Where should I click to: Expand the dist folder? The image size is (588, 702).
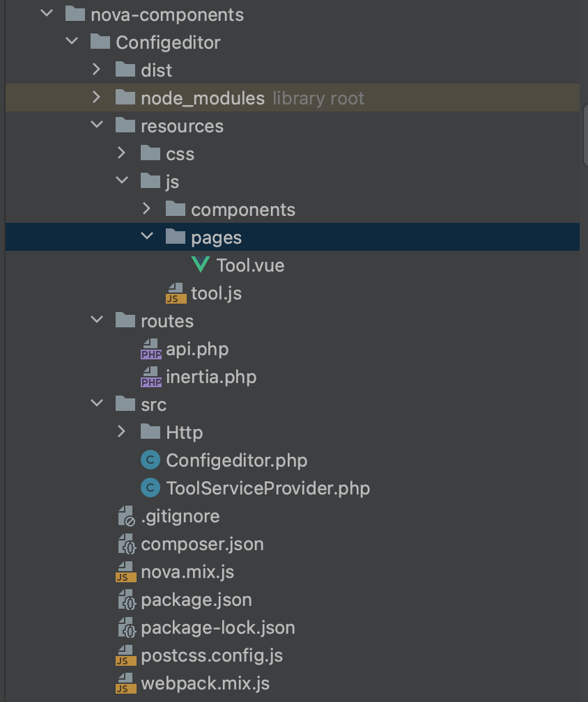(97, 70)
